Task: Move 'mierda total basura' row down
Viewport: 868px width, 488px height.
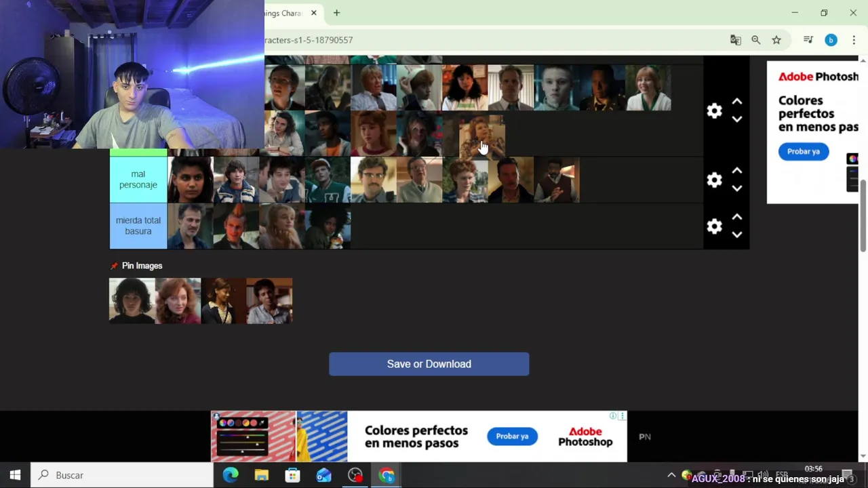Action: click(x=737, y=235)
